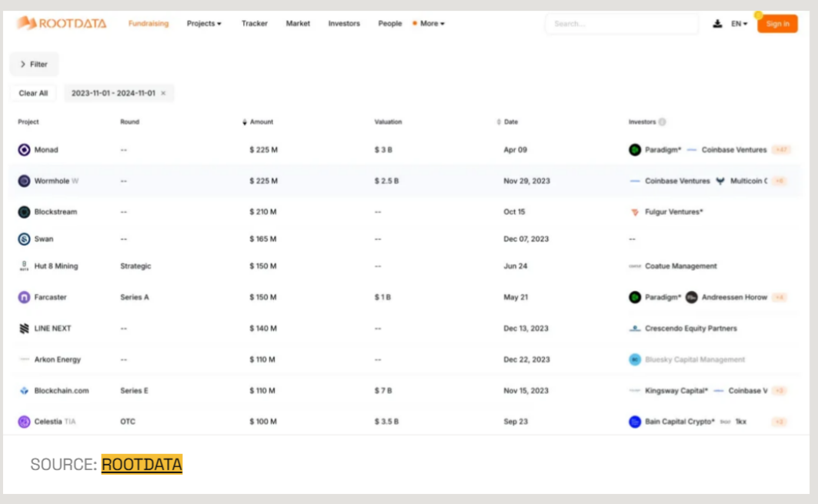
Task: Go to the Tracker tab
Action: pyautogui.click(x=255, y=24)
